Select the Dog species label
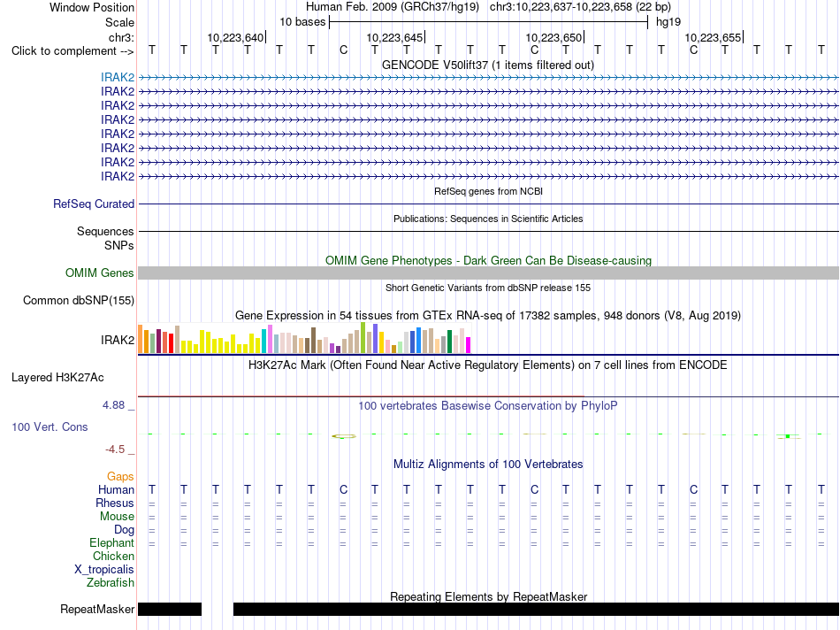This screenshot has height=630, width=840. coord(125,530)
